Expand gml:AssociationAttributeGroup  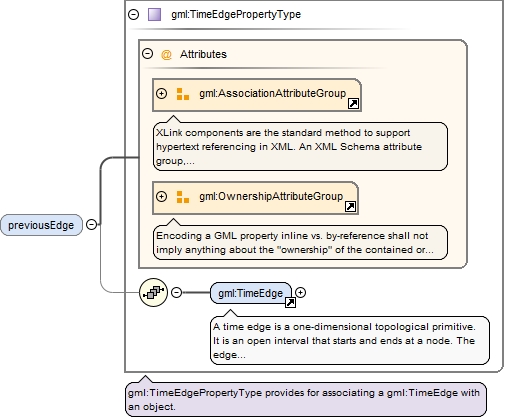[x=162, y=93]
